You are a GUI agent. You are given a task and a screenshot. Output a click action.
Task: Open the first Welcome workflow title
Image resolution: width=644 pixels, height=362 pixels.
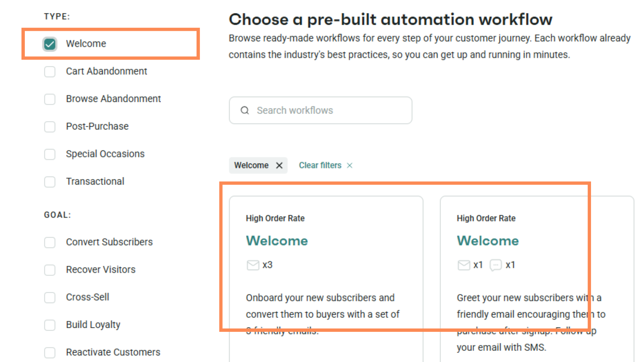[x=277, y=241]
